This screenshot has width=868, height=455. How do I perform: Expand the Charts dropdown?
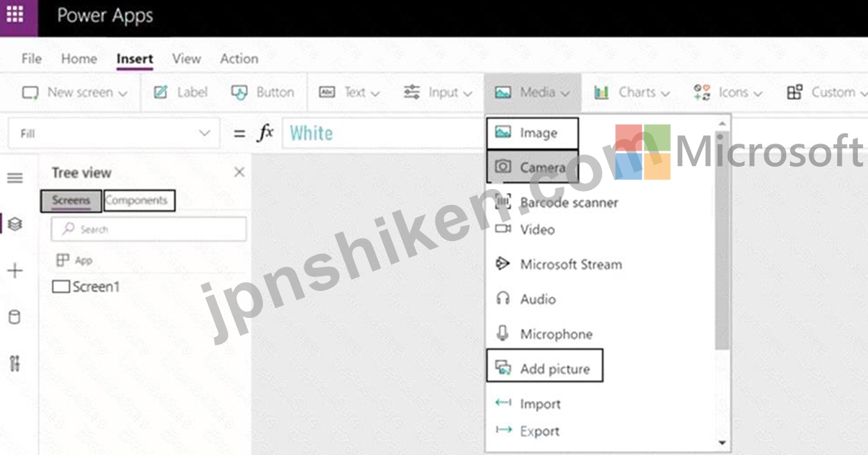click(x=632, y=92)
